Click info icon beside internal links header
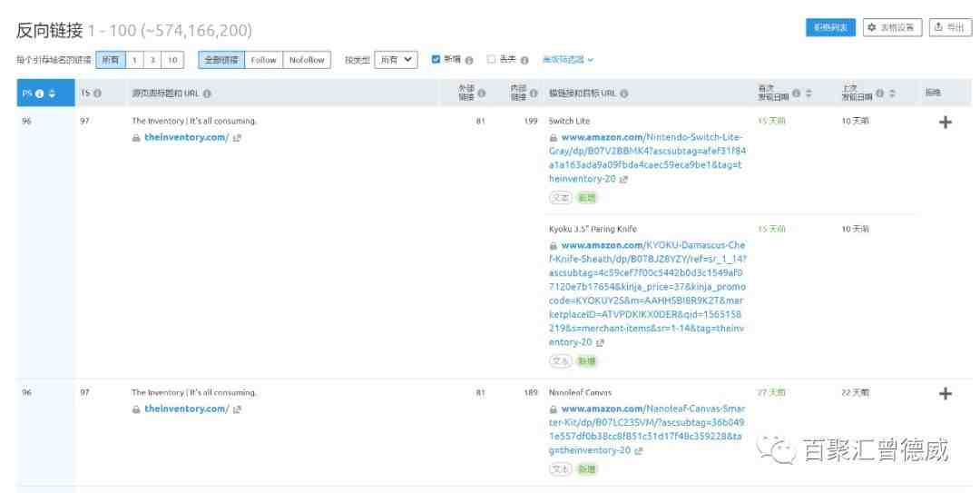This screenshot has height=493, width=980. (534, 94)
